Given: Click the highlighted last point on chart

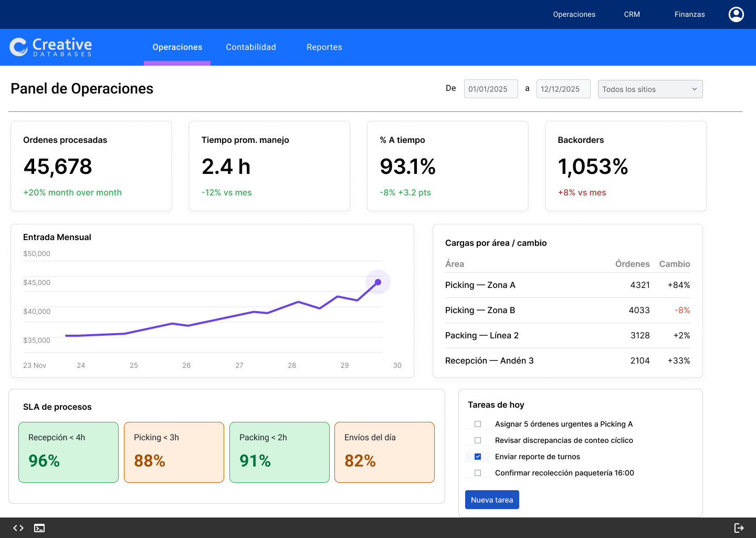Looking at the screenshot, I should coord(378,282).
